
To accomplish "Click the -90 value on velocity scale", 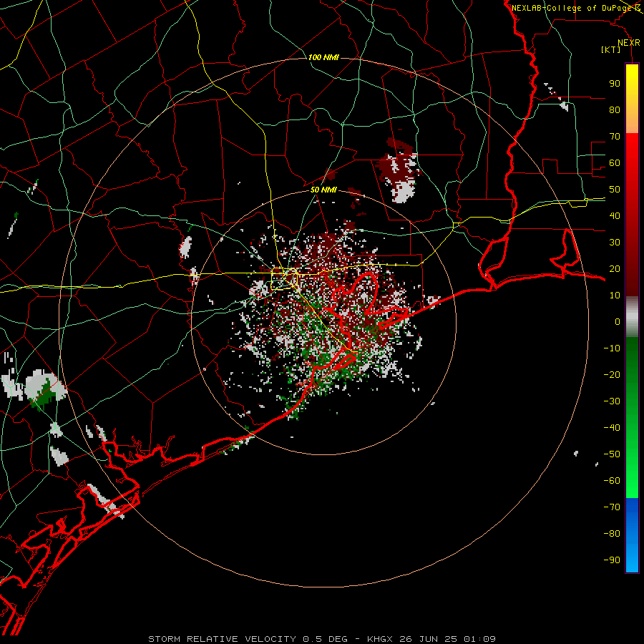I will tap(612, 560).
